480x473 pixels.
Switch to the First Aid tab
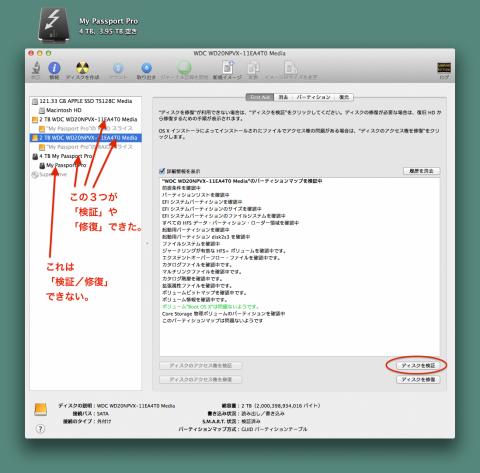tap(260, 97)
